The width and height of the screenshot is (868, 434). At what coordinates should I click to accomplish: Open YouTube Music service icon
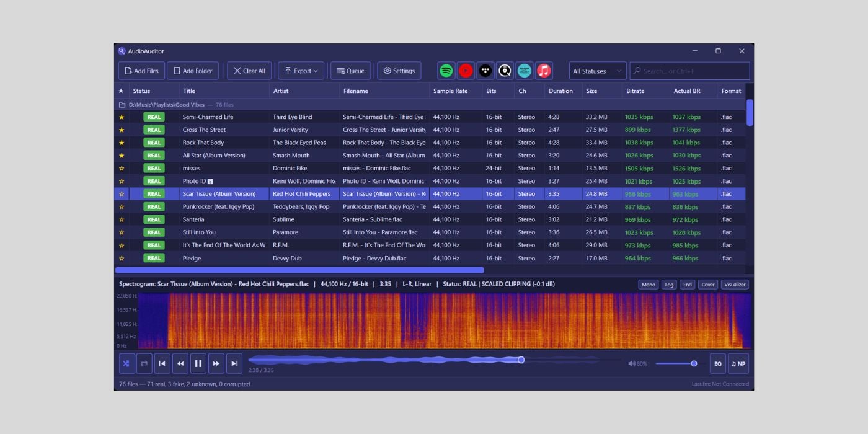[466, 71]
